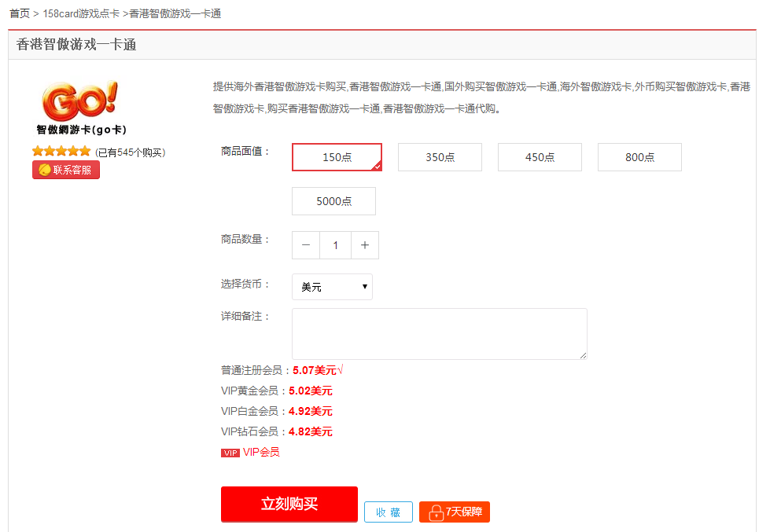Image resolution: width=759 pixels, height=532 pixels.
Task: Select the 5000点 face value
Action: 333,201
